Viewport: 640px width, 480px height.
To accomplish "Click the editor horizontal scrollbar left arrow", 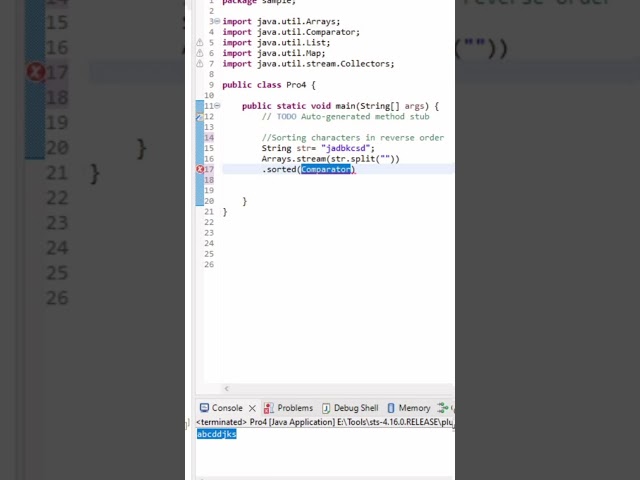I will (227, 389).
